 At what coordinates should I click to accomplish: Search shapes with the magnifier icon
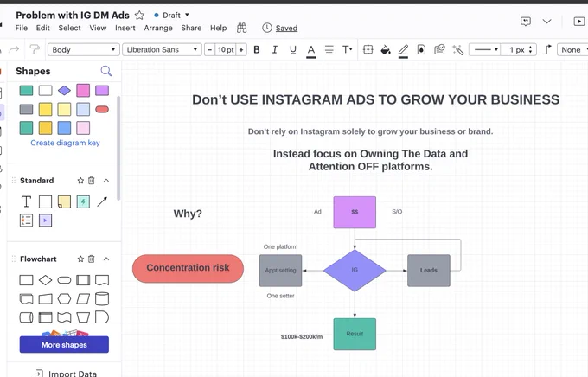106,71
